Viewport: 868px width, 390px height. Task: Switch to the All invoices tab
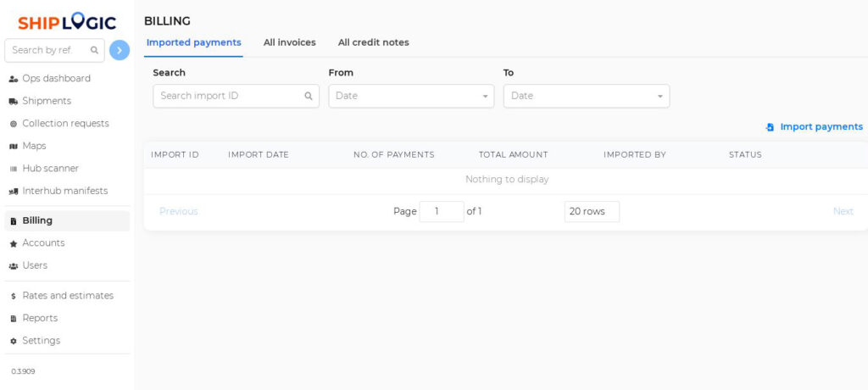(290, 42)
